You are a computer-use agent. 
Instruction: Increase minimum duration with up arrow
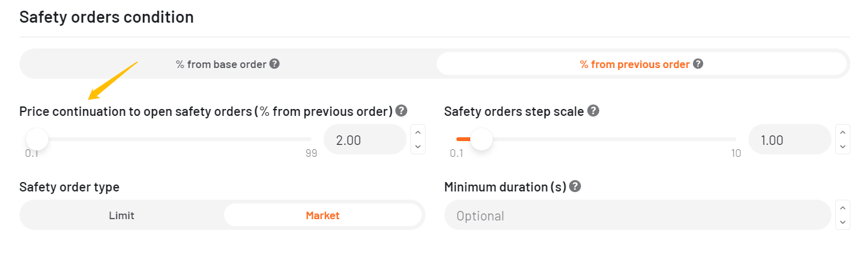pos(843,208)
